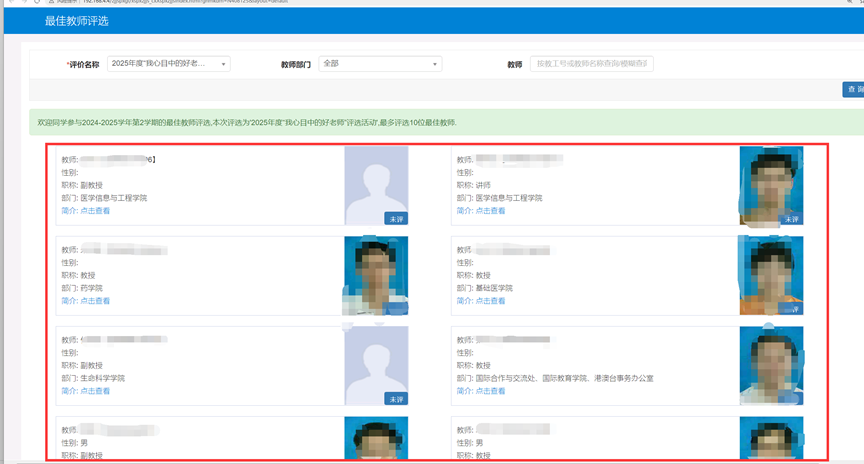Open 简介 link for the 基础医学院 professor

(480, 301)
